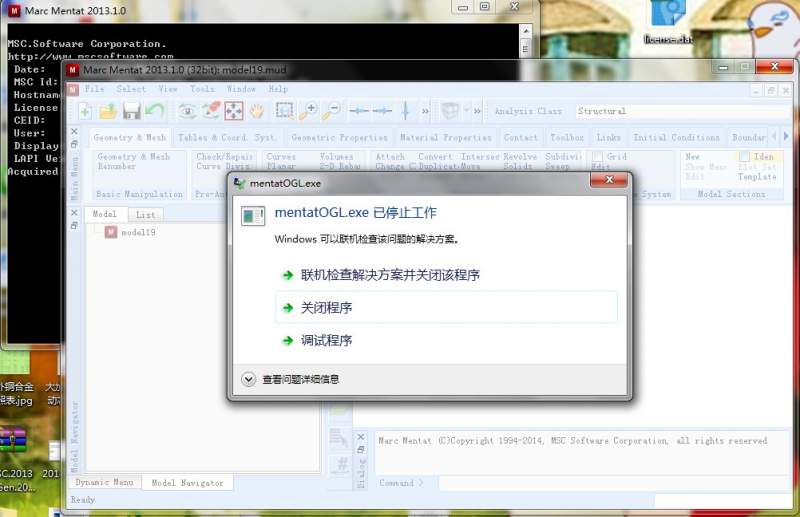The width and height of the screenshot is (800, 517).
Task: Open a model with the folder icon
Action: [x=108, y=111]
